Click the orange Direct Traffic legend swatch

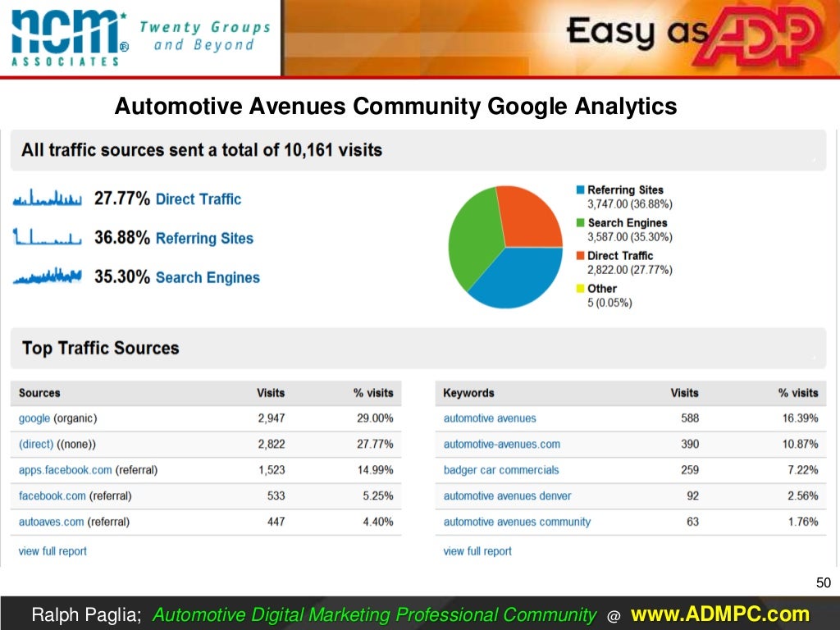tap(580, 256)
